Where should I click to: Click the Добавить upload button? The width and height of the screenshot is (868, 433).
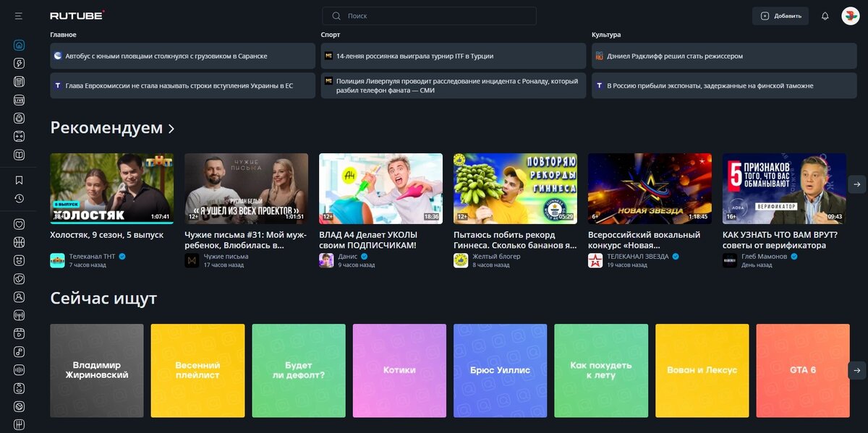pos(780,16)
